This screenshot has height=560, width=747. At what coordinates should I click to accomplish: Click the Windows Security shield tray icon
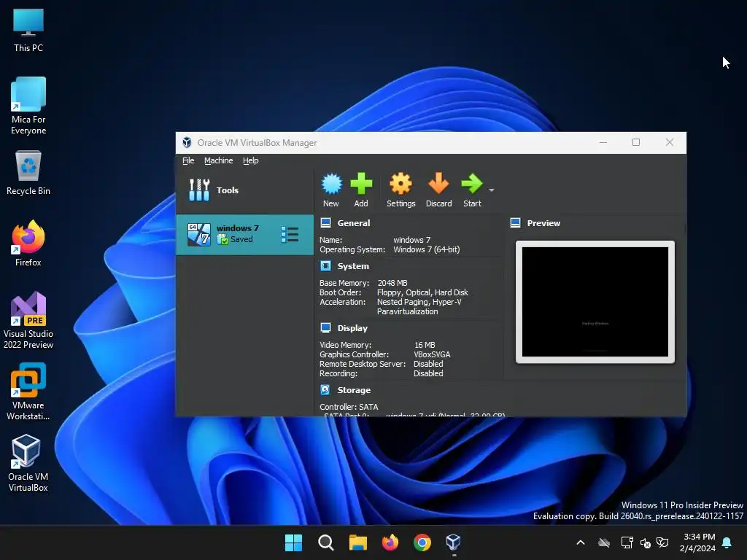point(662,542)
